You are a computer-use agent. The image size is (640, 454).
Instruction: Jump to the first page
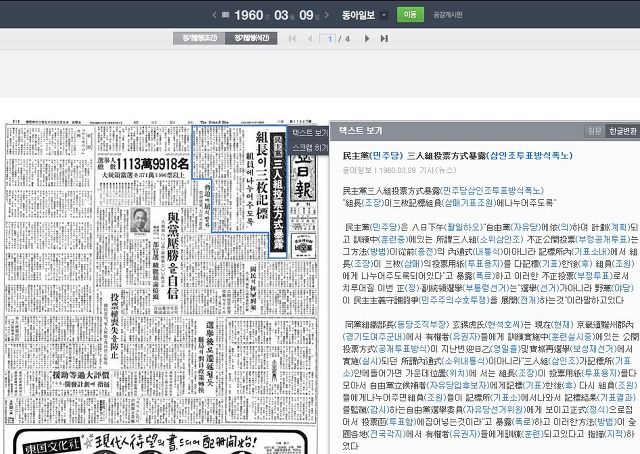pos(292,38)
